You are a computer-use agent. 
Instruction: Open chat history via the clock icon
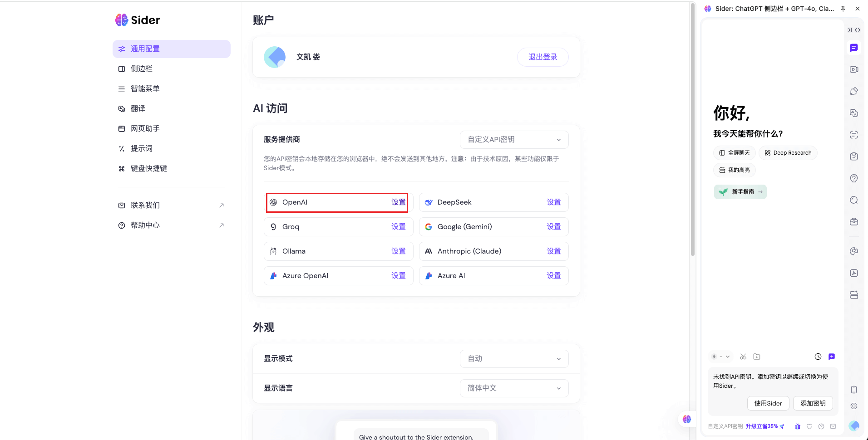pyautogui.click(x=819, y=357)
